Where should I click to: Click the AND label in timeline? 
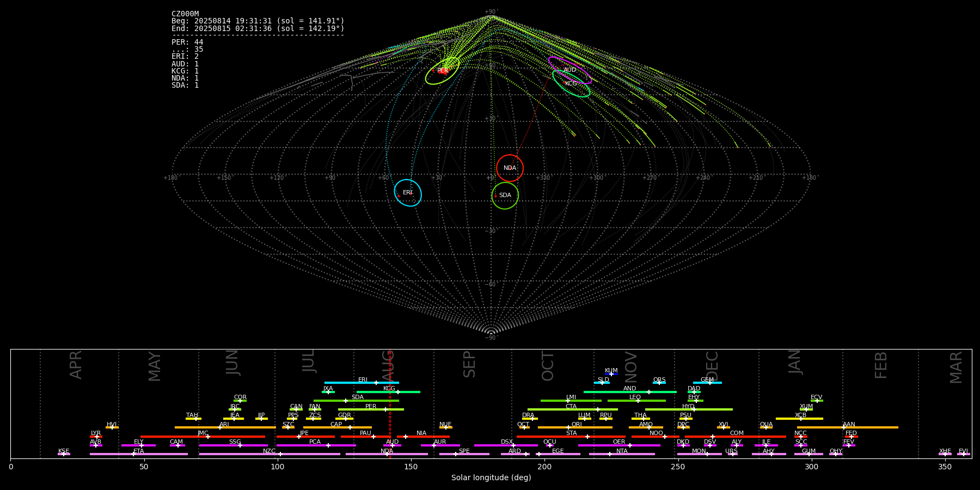point(630,389)
